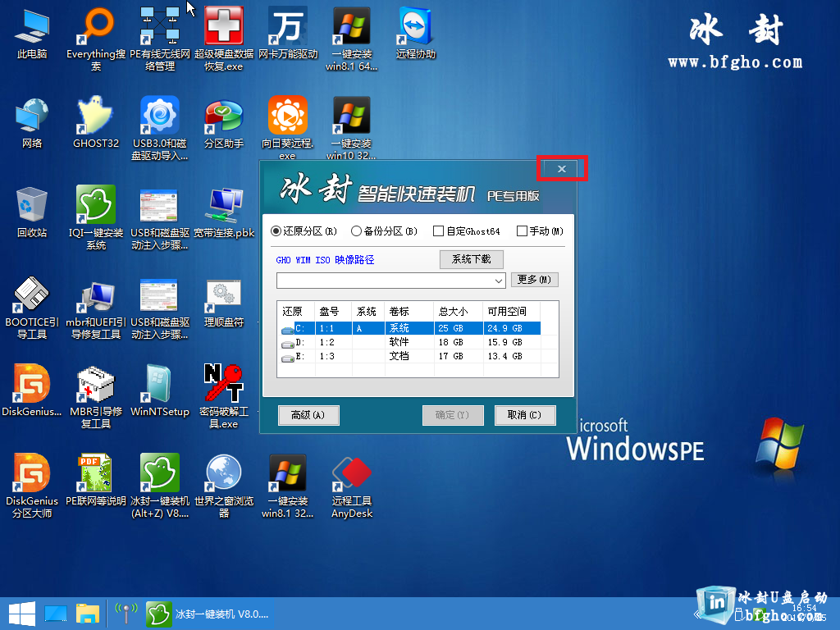Open 宽带连接.pbk icon
The width and height of the screenshot is (840, 630).
[223, 212]
